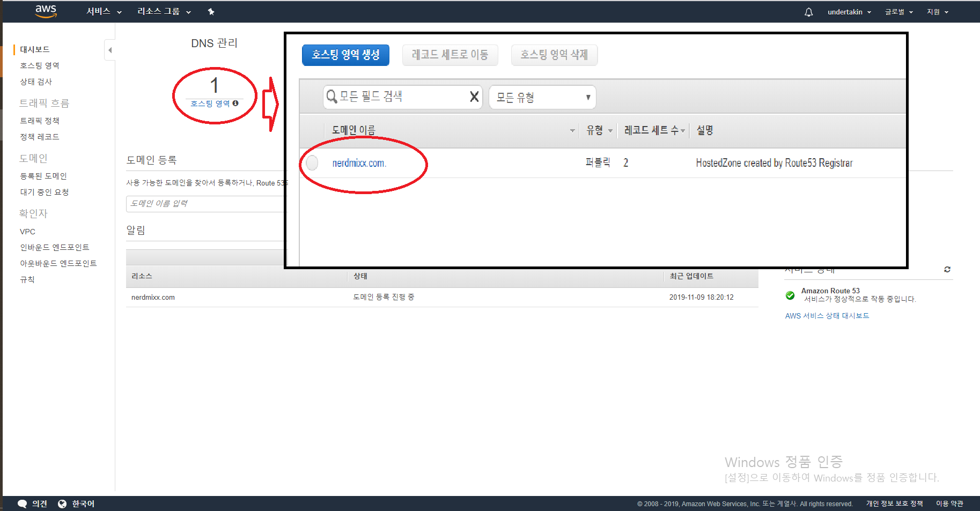Click the 레코드 세트로 이동 button
Image resolution: width=980 pixels, height=511 pixels.
pyautogui.click(x=450, y=55)
